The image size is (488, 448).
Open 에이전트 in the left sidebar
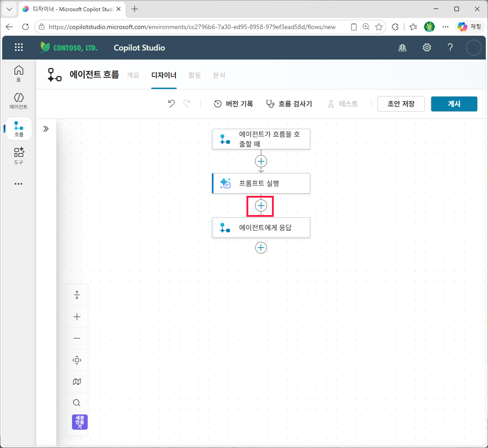point(19,101)
